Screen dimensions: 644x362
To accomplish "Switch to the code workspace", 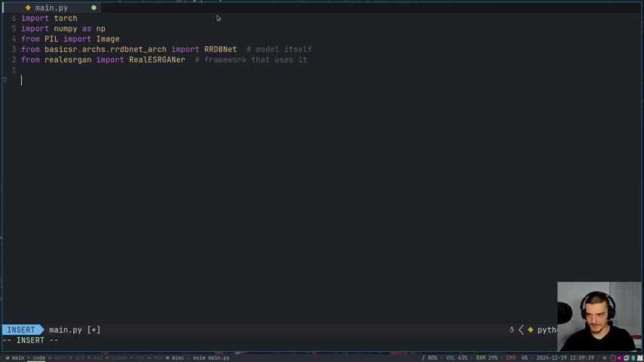I will tap(38, 358).
